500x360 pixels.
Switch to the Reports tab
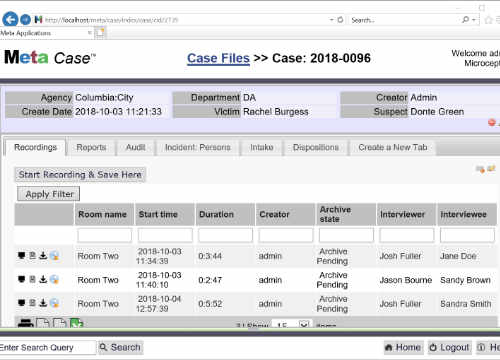pyautogui.click(x=91, y=147)
